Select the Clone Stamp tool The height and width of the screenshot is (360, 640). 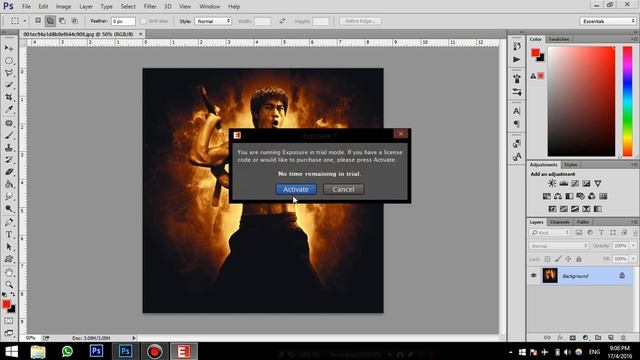[9, 148]
